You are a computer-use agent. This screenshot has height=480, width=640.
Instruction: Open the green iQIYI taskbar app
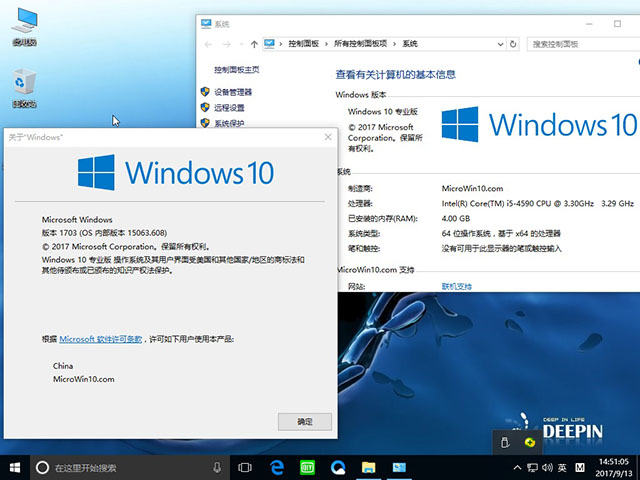(307, 467)
